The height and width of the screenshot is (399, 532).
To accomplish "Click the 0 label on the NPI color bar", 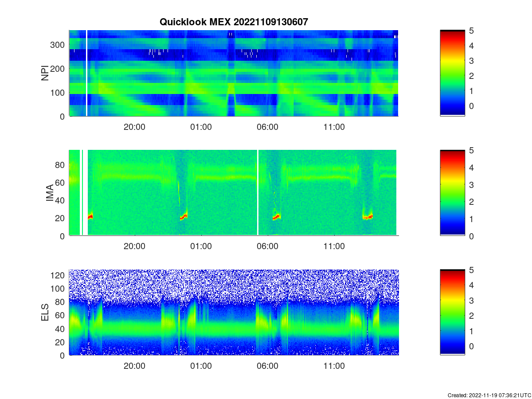I will (472, 106).
